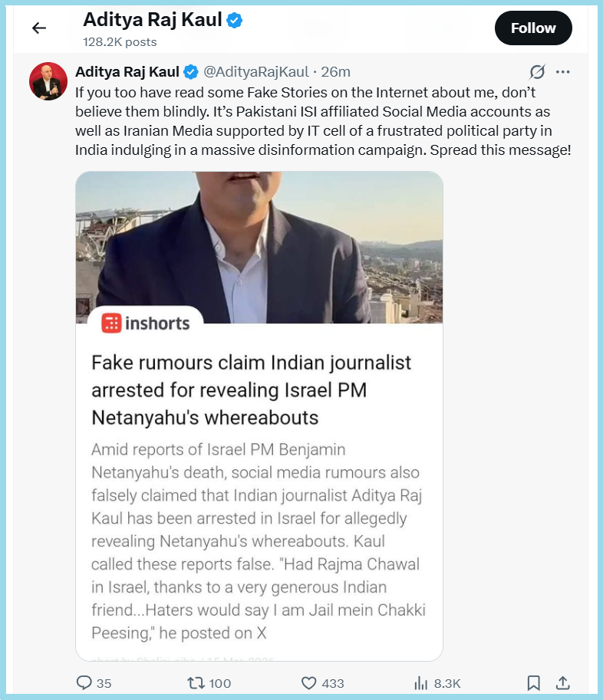Screen dimensions: 603x700
Task: Open Aditya Raj Kaul's profile avatar
Action: 48,81
